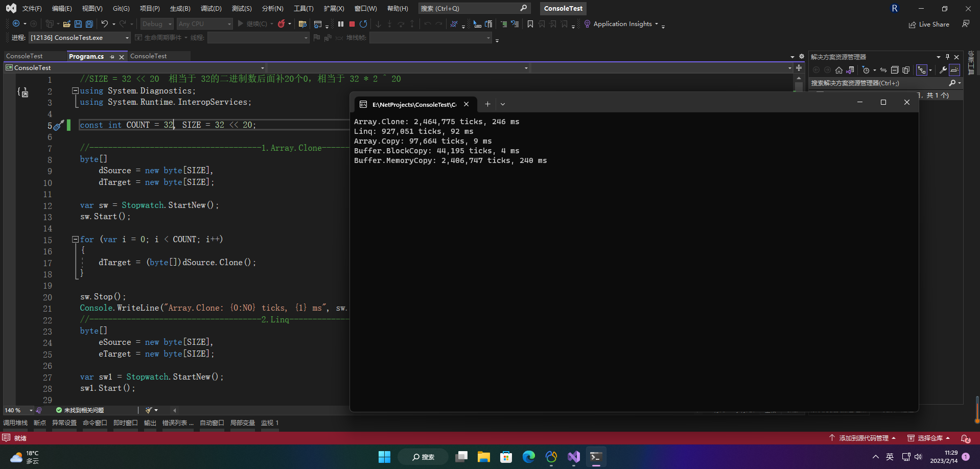Viewport: 980px width, 469px height.
Task: Pause debugging with the Break All icon
Action: [341, 24]
